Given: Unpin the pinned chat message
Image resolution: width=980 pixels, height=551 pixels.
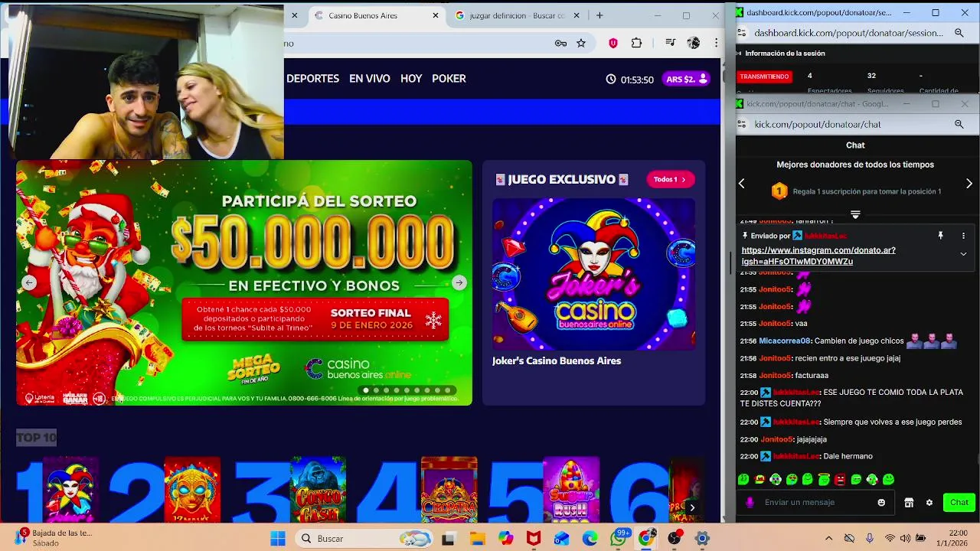Looking at the screenshot, I should click(x=941, y=236).
